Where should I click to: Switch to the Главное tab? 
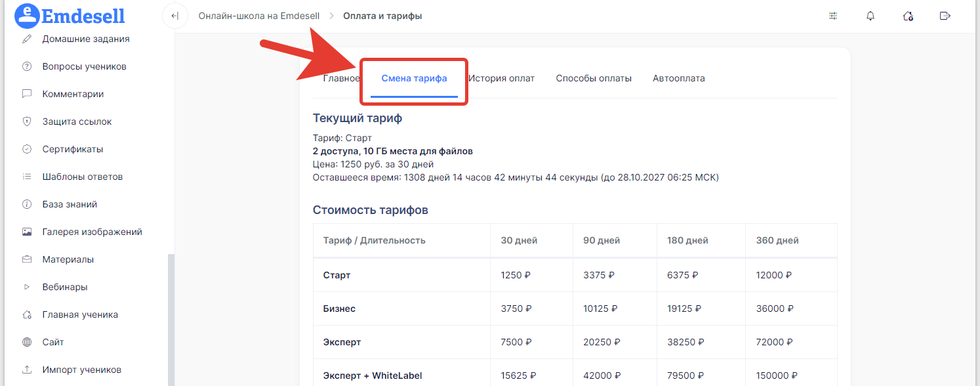click(341, 79)
